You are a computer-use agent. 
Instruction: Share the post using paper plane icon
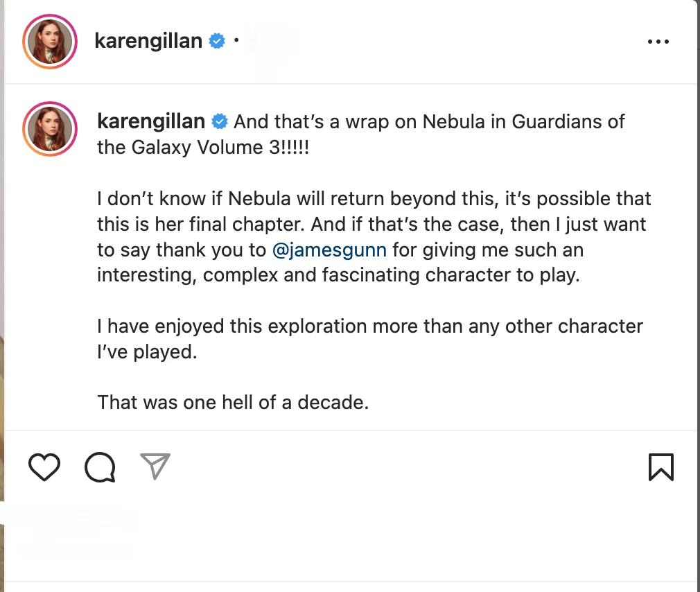point(155,467)
